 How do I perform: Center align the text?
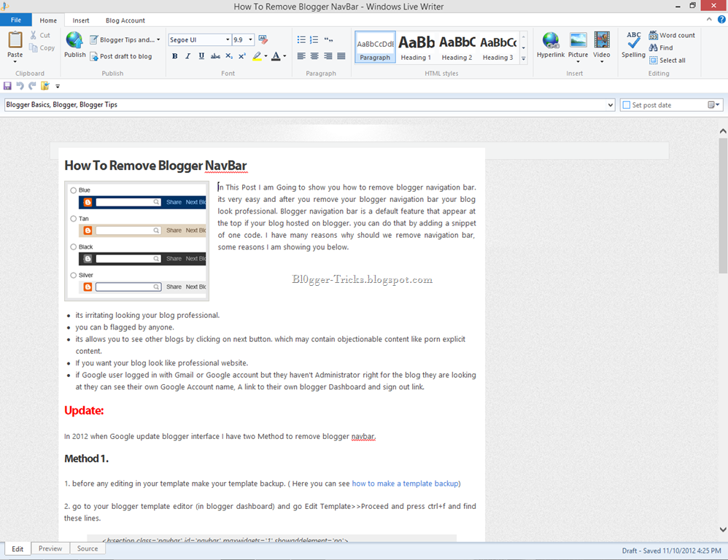(314, 56)
